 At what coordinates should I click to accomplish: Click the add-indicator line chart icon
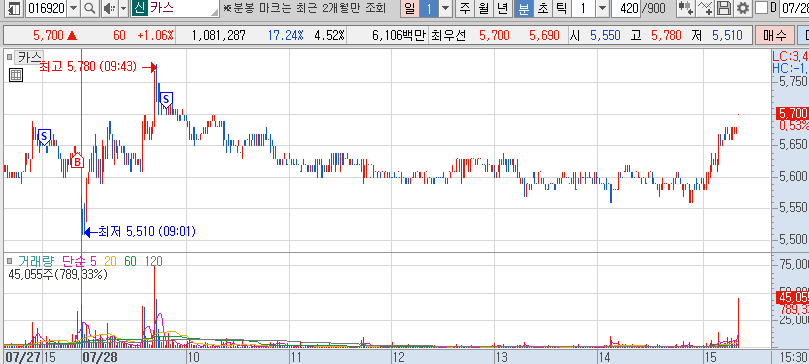click(705, 8)
